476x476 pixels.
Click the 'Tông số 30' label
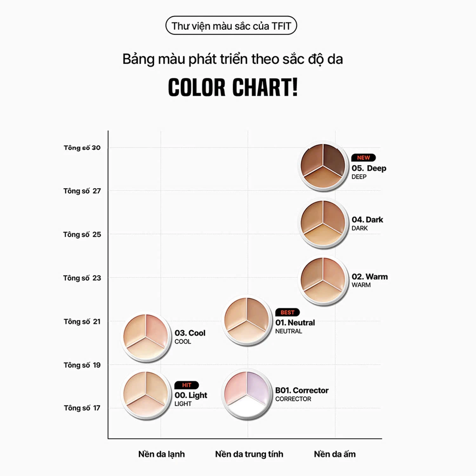pos(82,148)
